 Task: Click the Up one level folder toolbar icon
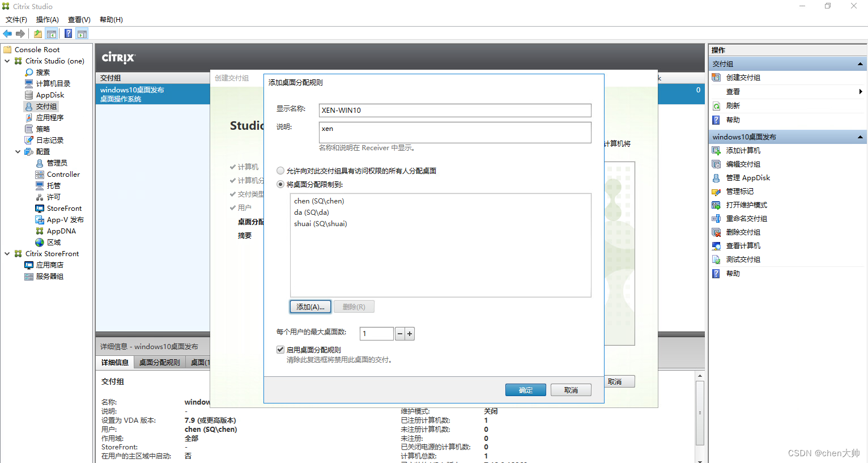[x=37, y=33]
